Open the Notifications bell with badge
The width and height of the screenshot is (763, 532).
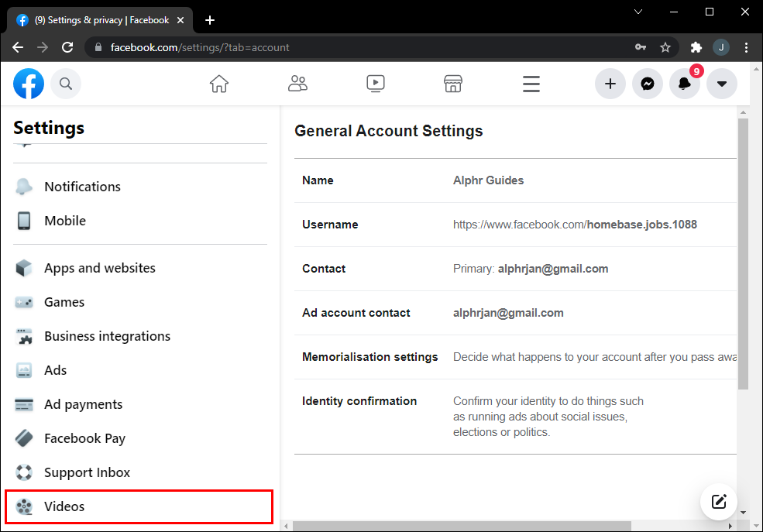pyautogui.click(x=685, y=84)
